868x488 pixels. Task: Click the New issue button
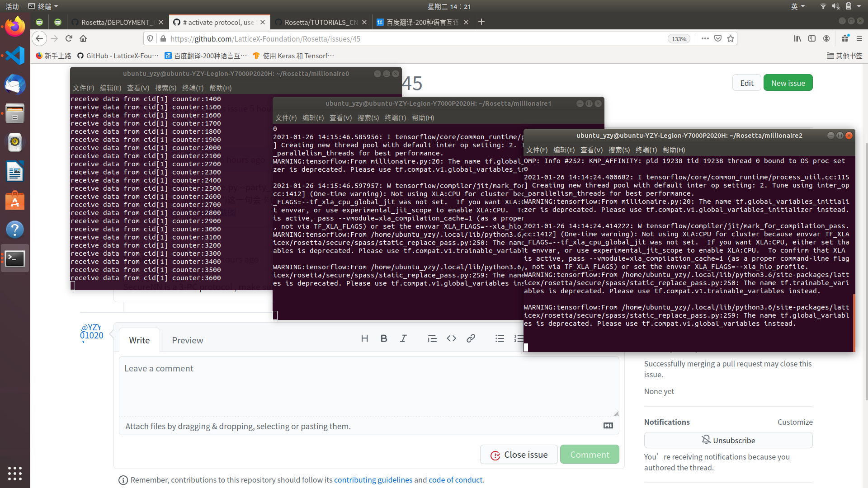tap(788, 82)
